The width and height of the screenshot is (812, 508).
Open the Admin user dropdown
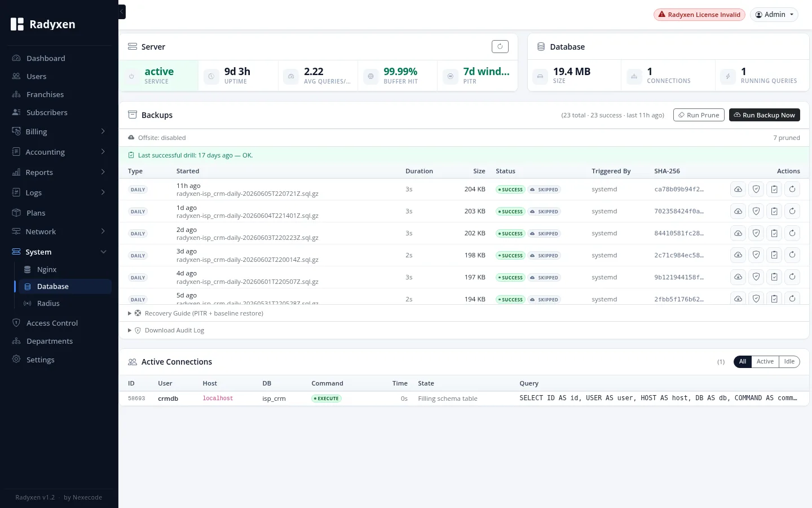pyautogui.click(x=774, y=15)
